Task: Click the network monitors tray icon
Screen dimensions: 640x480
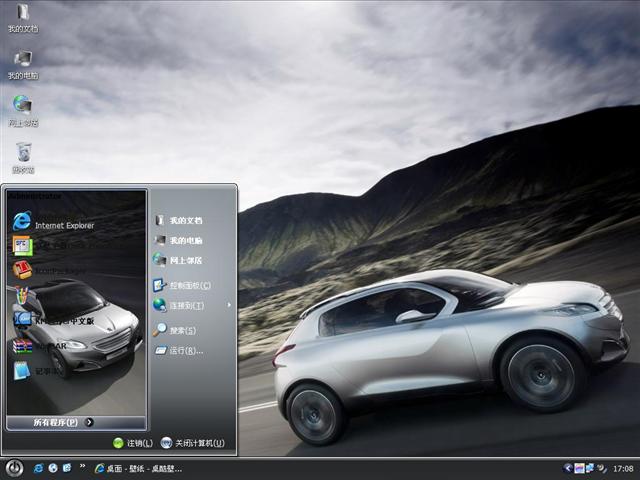Action: 590,468
